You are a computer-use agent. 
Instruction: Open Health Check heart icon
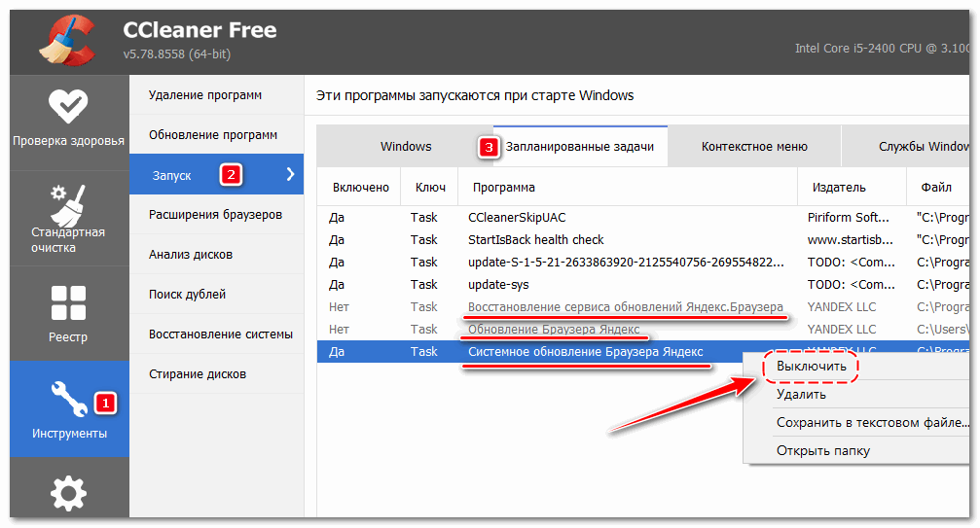point(68,106)
